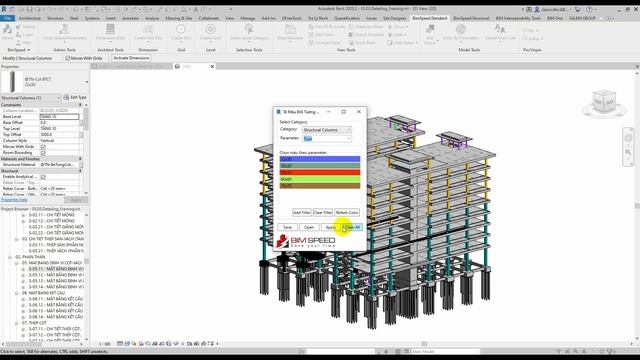Click the Save icon in quick access toolbar

[x=29, y=9]
